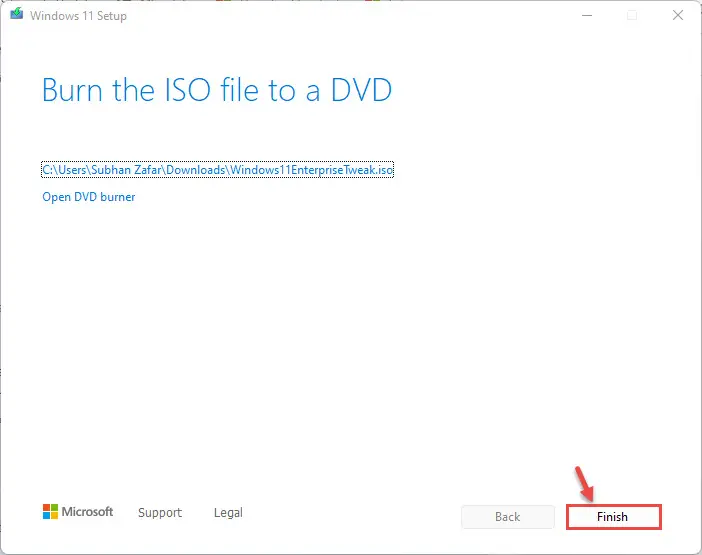Image resolution: width=702 pixels, height=555 pixels.
Task: Click the disabled maximize button
Action: coord(632,16)
